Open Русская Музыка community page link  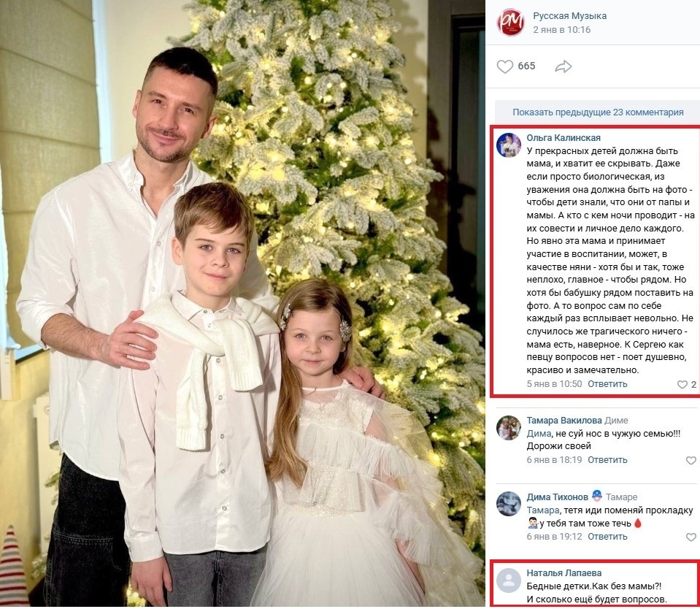[x=569, y=16]
